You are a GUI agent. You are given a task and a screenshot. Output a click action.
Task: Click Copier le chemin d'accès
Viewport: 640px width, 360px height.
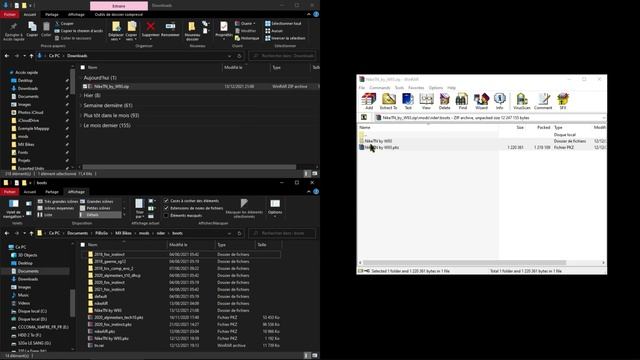pos(79,31)
